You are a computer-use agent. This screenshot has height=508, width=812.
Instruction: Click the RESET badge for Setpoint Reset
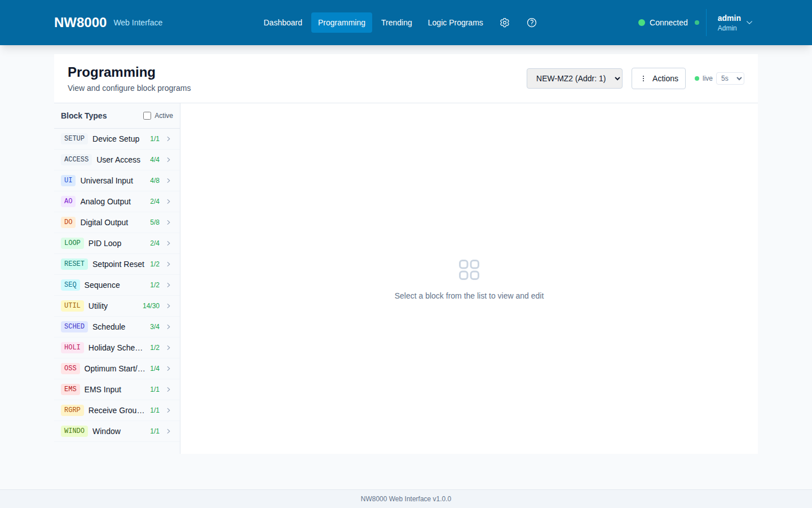74,264
